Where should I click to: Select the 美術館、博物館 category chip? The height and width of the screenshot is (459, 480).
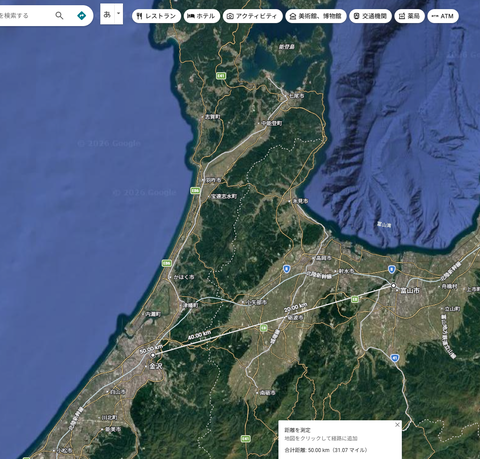pyautogui.click(x=316, y=16)
